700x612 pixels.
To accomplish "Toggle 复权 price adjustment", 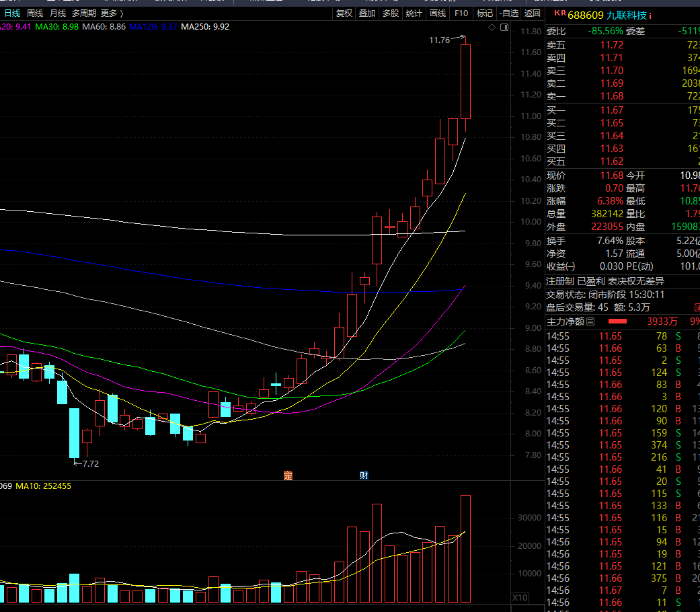I will [344, 13].
